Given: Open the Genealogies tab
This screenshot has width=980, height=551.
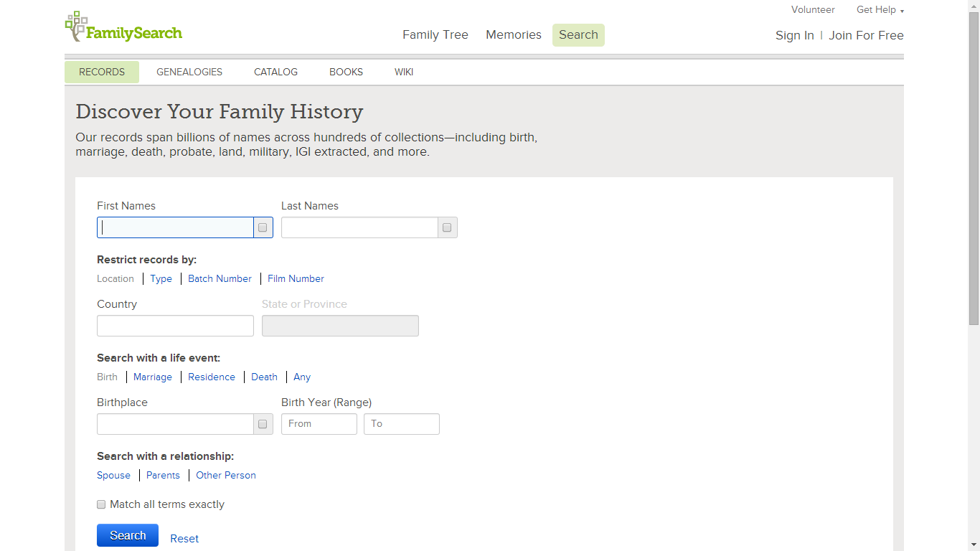Looking at the screenshot, I should pyautogui.click(x=189, y=72).
